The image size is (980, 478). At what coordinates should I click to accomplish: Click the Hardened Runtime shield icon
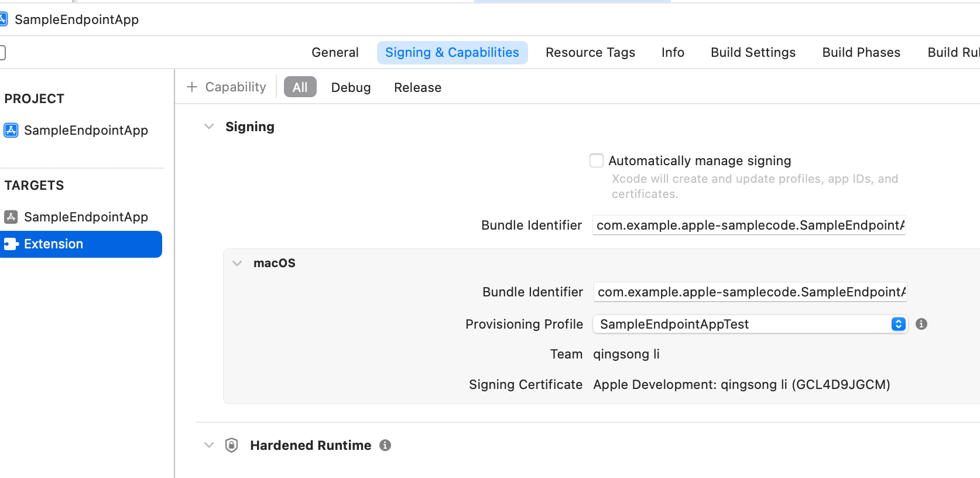232,445
